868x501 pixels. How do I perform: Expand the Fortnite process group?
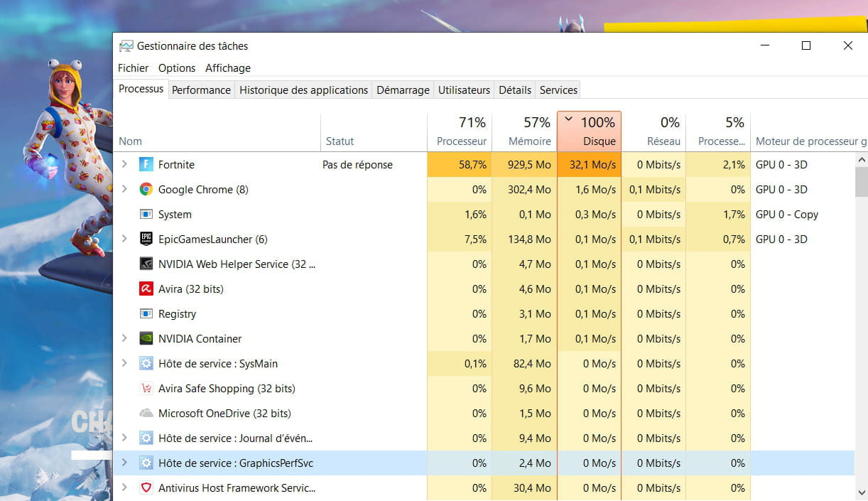pos(124,165)
